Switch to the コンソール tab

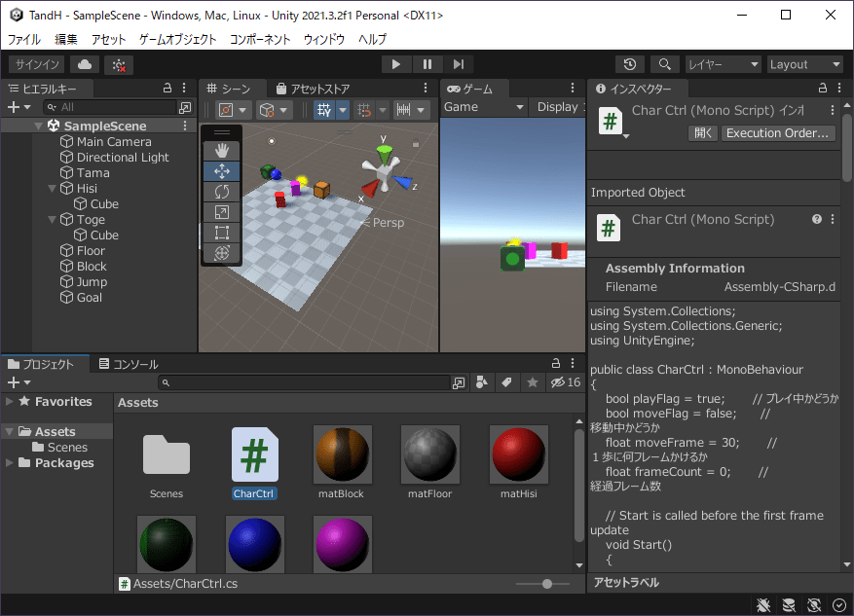click(x=129, y=364)
